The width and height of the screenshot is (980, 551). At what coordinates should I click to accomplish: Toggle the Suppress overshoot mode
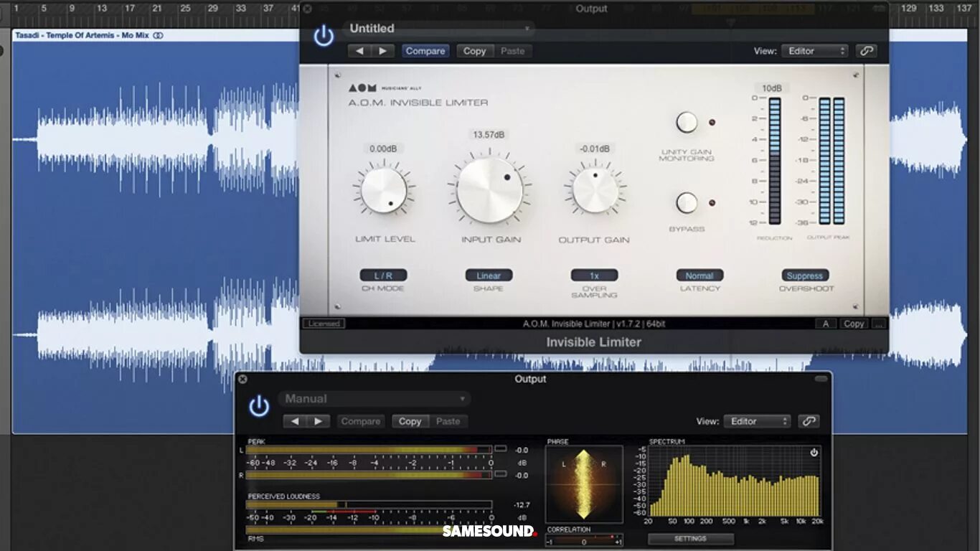pos(805,275)
